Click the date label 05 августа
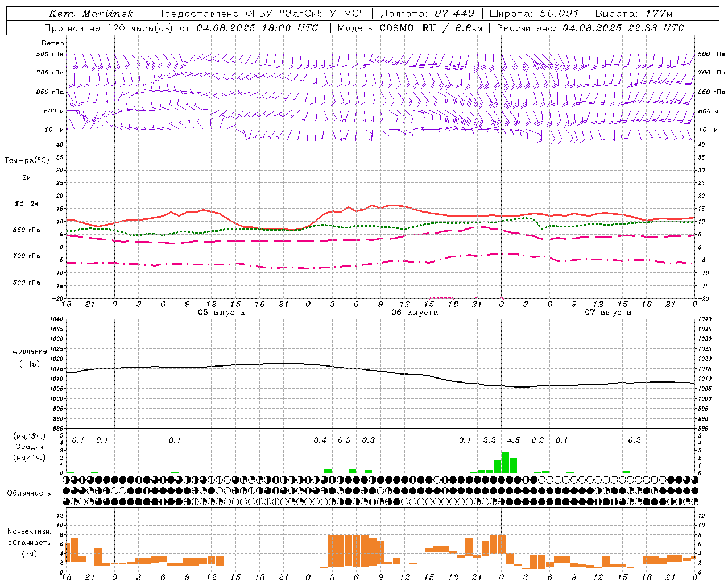728x582 pixels. click(x=221, y=313)
